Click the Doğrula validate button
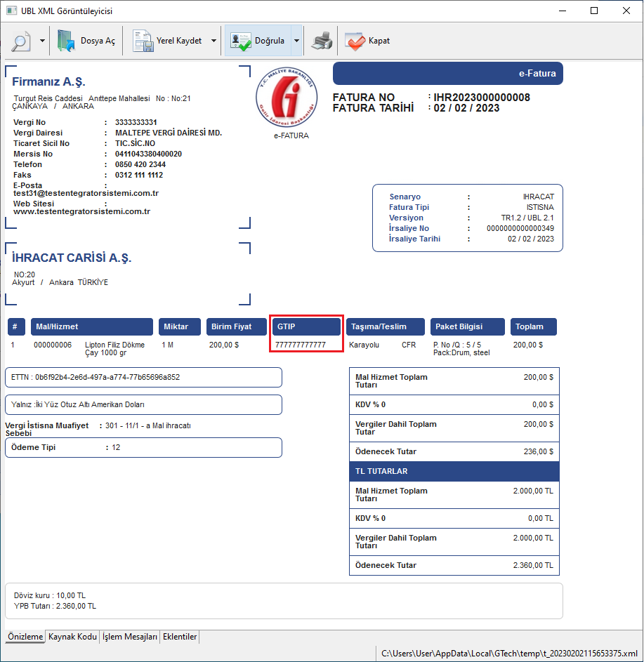Screen dimensions: 644x662 (x=258, y=41)
